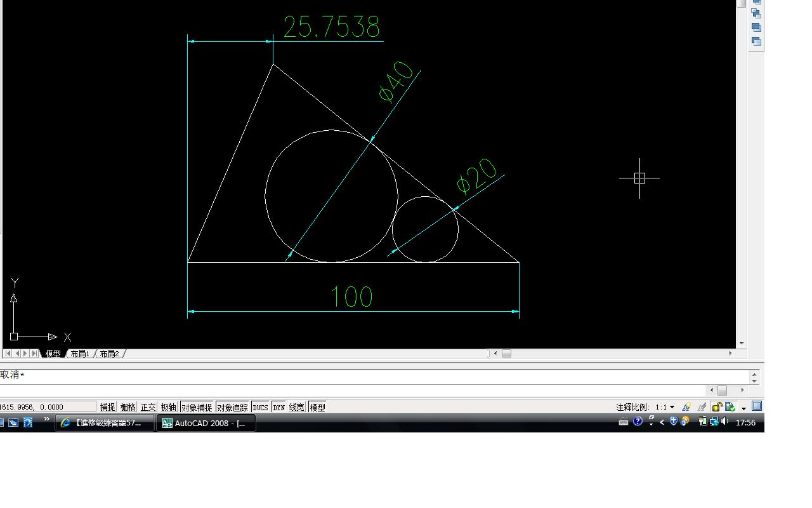Toggle DYN dynamic input button
The image size is (812, 508).
(279, 407)
